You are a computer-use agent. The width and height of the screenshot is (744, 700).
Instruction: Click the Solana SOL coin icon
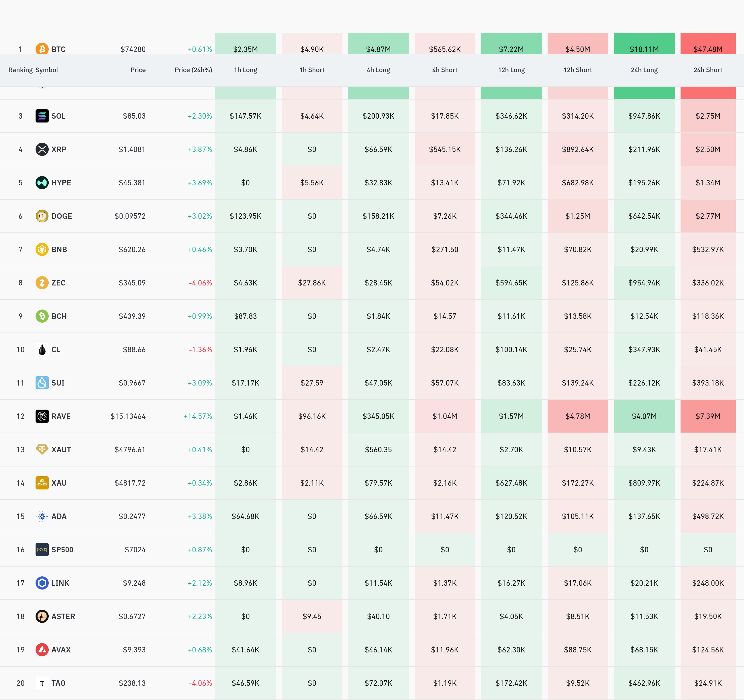click(x=42, y=116)
